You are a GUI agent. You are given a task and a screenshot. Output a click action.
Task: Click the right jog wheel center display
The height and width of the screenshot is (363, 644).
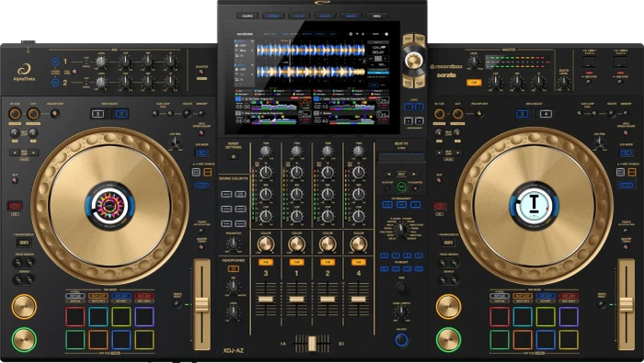[x=534, y=206]
